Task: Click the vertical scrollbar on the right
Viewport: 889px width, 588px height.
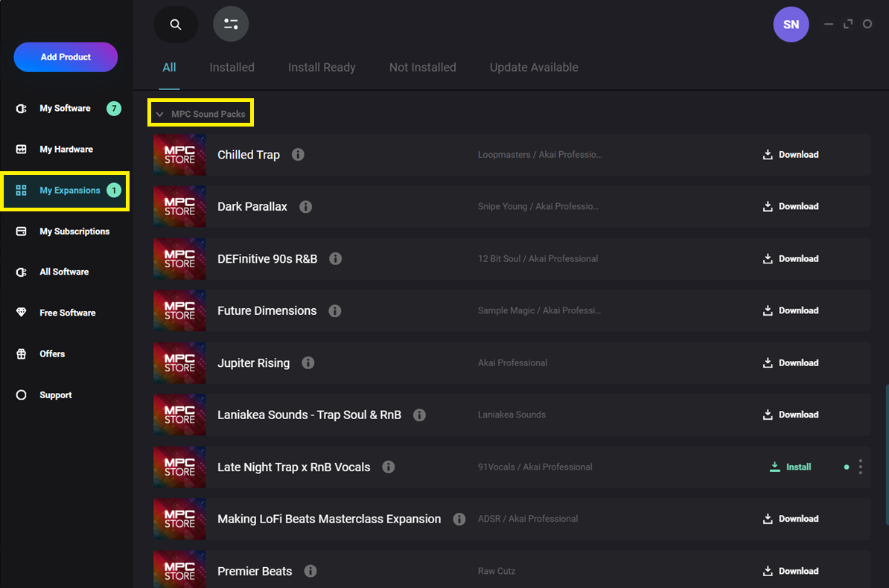Action: tap(887, 455)
